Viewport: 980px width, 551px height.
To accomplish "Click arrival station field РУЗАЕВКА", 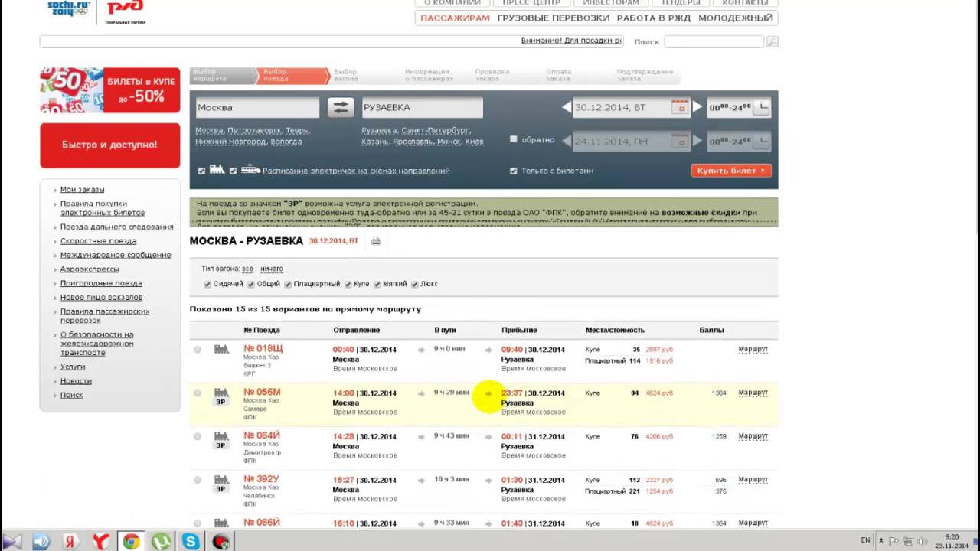I will point(423,108).
